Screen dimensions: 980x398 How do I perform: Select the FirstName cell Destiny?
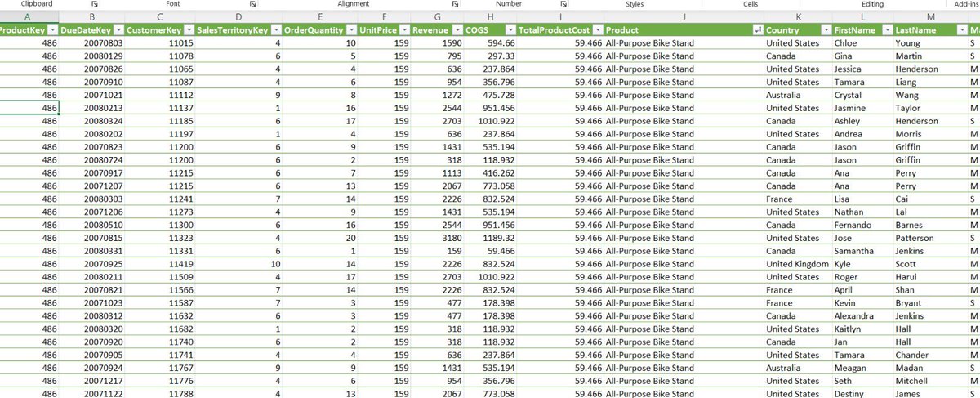tap(862, 393)
